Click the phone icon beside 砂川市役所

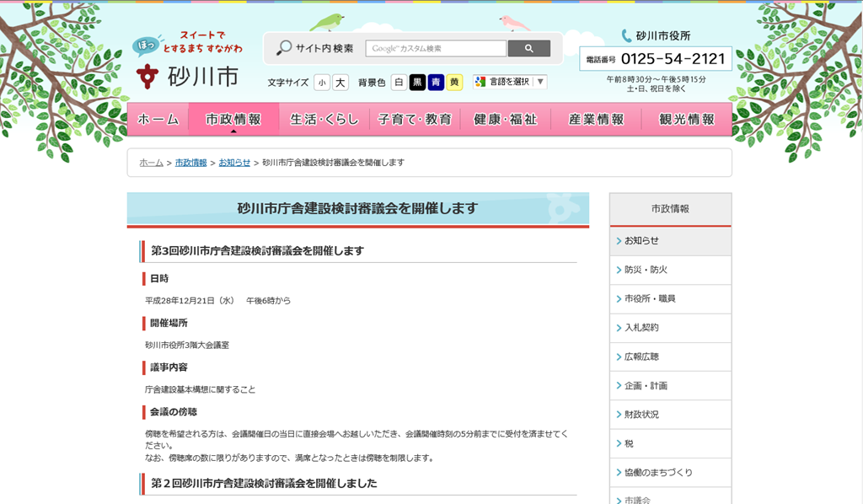[626, 35]
